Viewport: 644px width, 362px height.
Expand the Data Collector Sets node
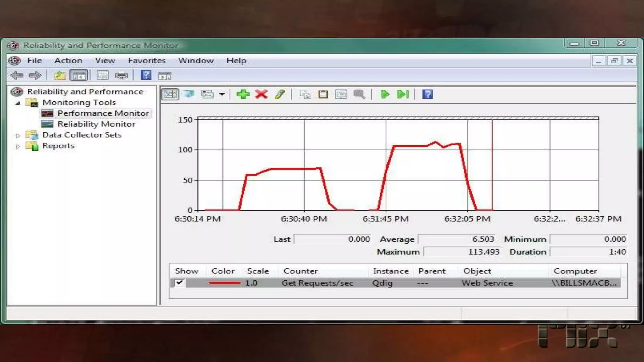pos(18,135)
